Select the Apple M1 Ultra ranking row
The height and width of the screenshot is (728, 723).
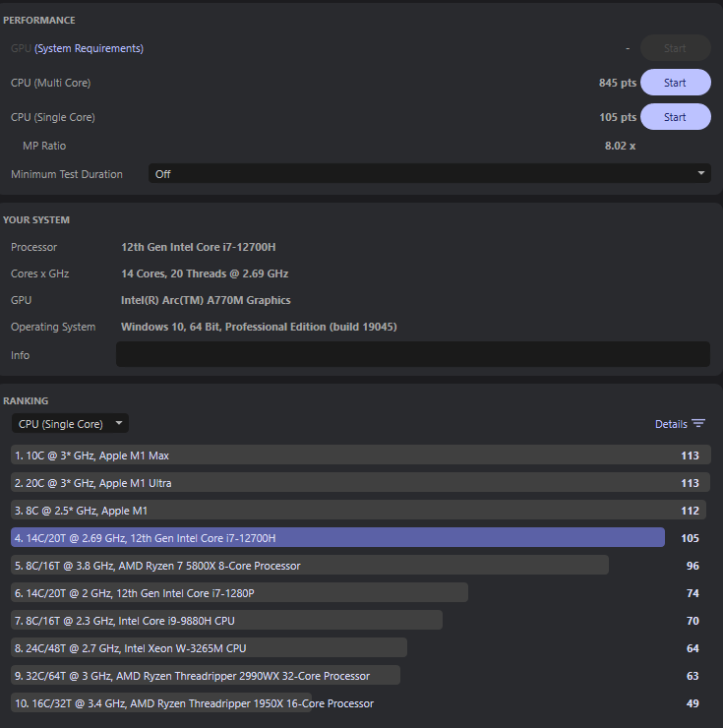(x=361, y=483)
